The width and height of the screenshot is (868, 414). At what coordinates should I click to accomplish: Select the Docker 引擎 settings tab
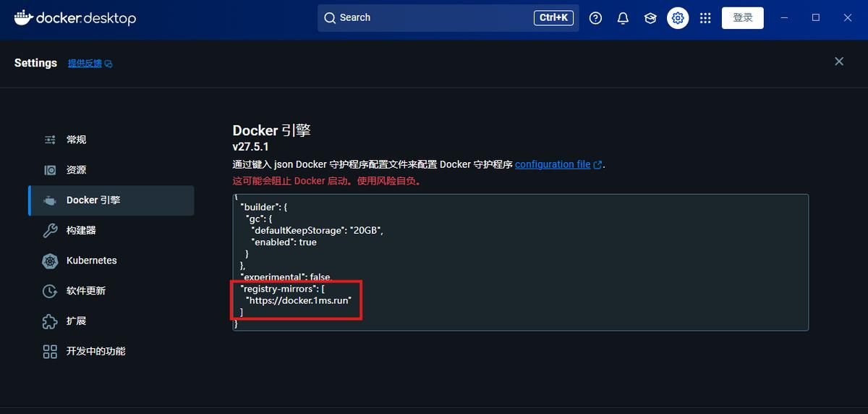pos(111,200)
